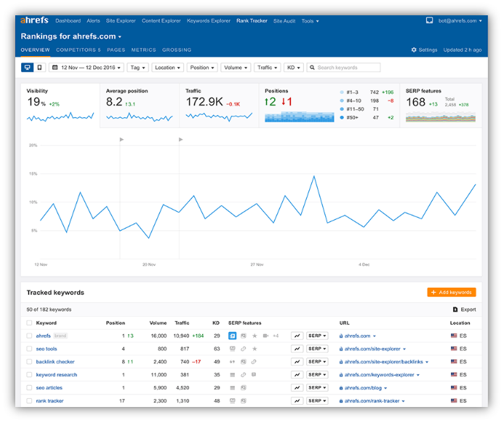The image size is (504, 423).
Task: Open position history chart for backlink checker
Action: 297,362
